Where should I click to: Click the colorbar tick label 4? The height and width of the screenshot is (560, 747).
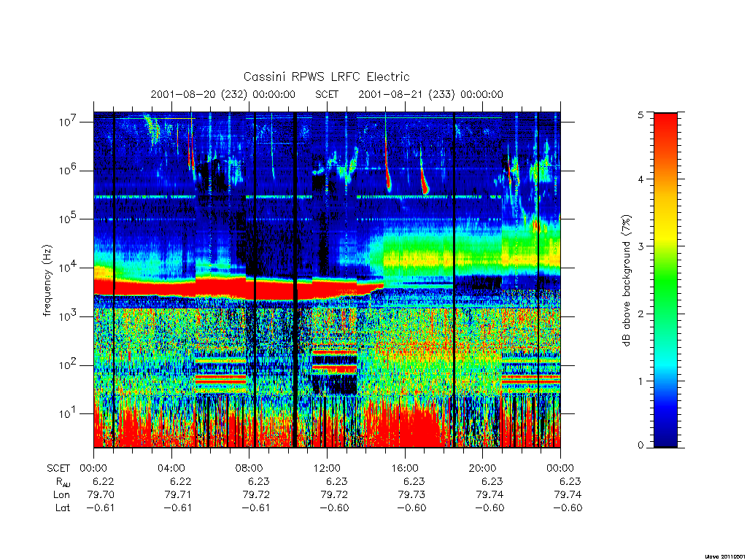(x=640, y=179)
